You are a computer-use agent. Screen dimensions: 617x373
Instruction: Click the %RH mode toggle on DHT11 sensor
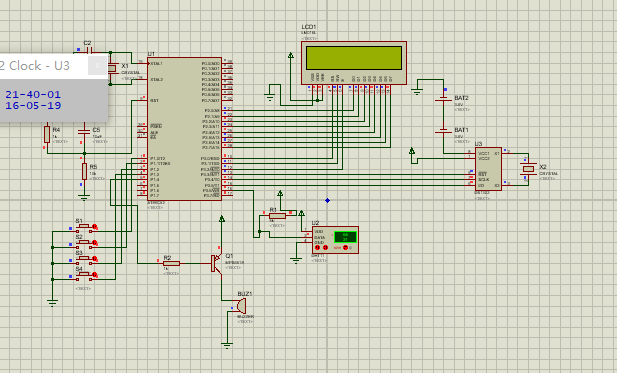(345, 247)
